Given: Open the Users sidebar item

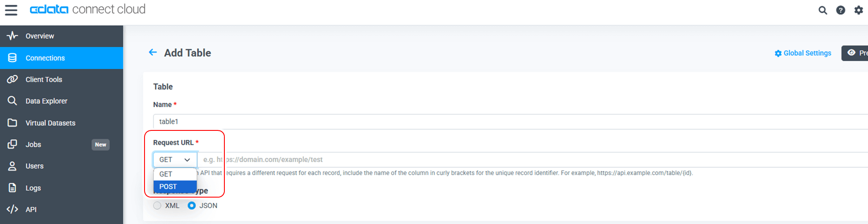Looking at the screenshot, I should pyautogui.click(x=34, y=166).
